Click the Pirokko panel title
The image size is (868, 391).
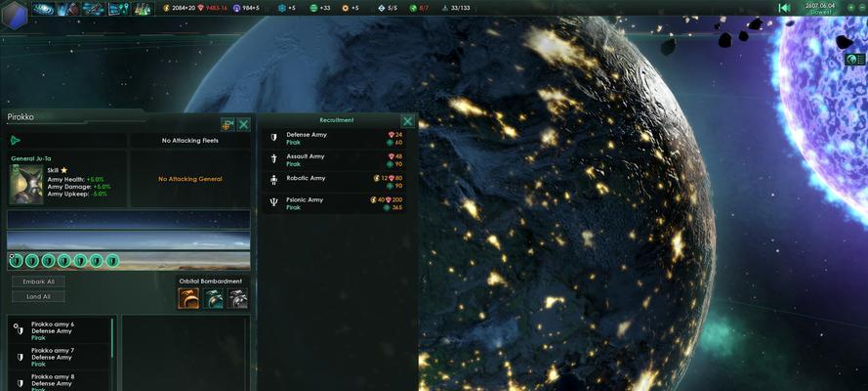(21, 117)
